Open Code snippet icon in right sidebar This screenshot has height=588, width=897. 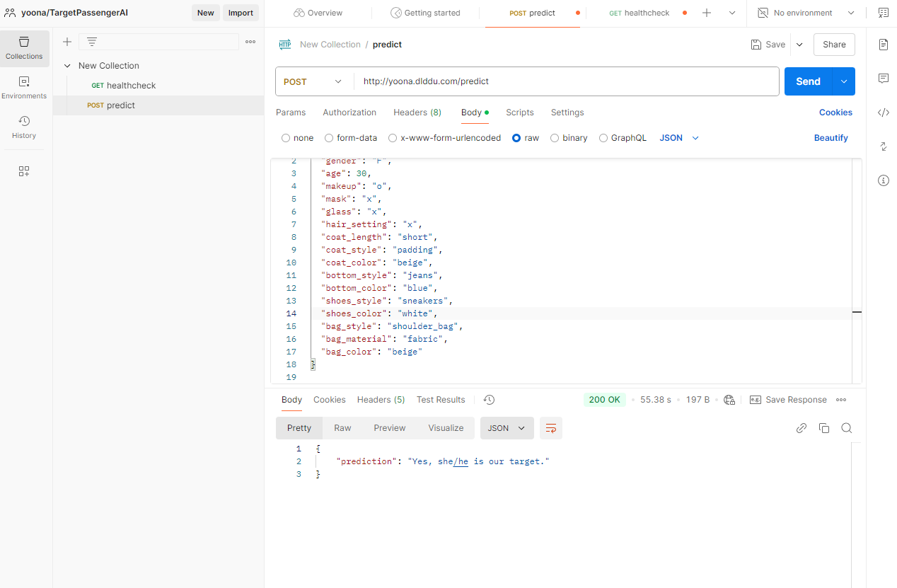[884, 113]
